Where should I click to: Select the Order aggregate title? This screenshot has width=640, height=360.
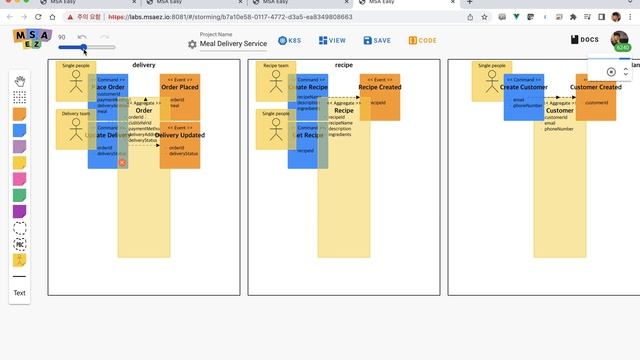pyautogui.click(x=144, y=110)
